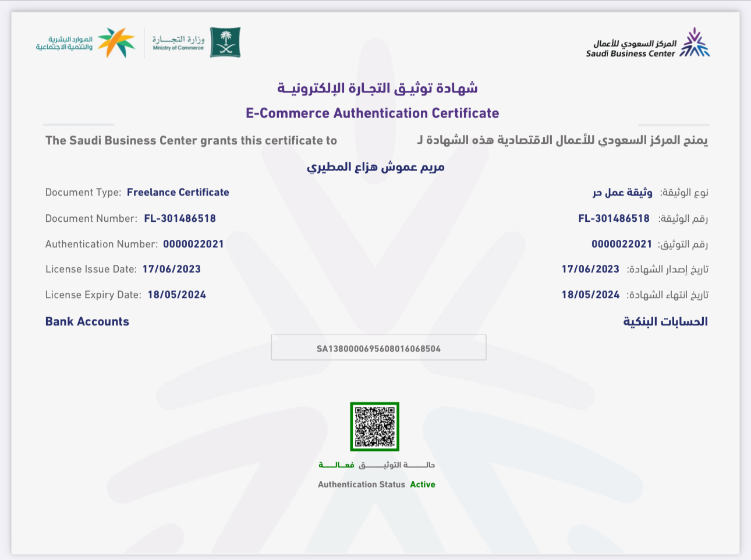This screenshot has height=560, width=751.
Task: Click English document number FL-301486518
Action: (180, 218)
